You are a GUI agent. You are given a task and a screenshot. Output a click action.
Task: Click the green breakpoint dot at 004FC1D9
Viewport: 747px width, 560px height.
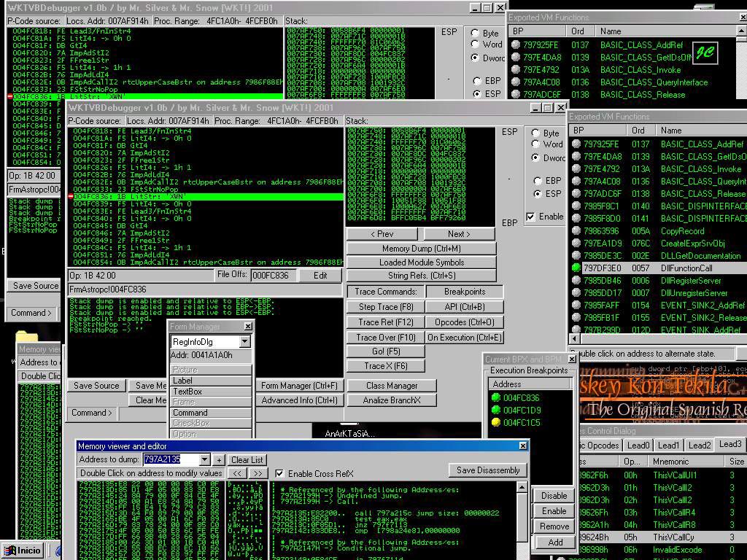[x=496, y=410]
